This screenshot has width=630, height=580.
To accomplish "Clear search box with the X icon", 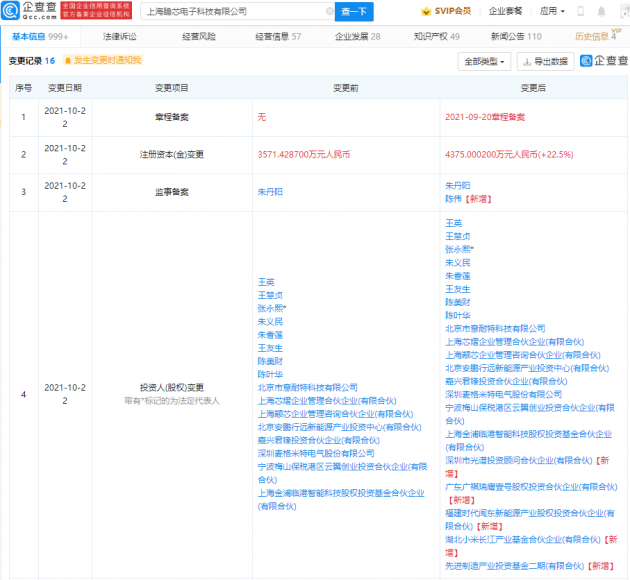I will pos(329,12).
